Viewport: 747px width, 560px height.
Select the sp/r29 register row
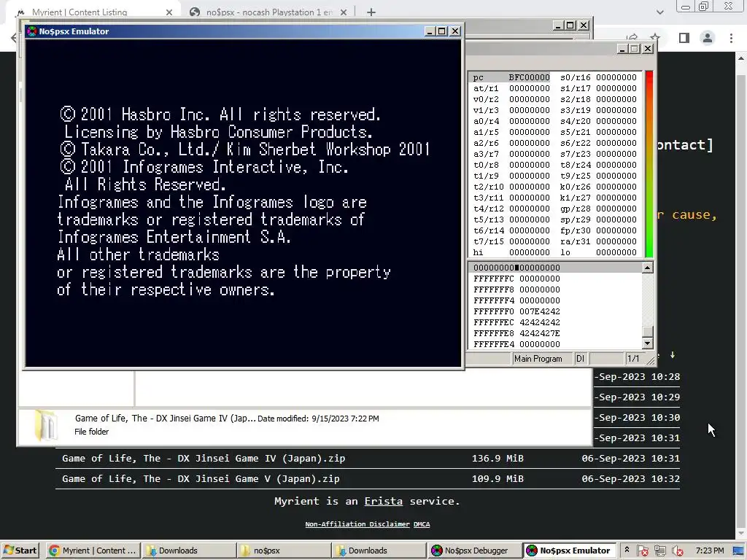click(598, 219)
